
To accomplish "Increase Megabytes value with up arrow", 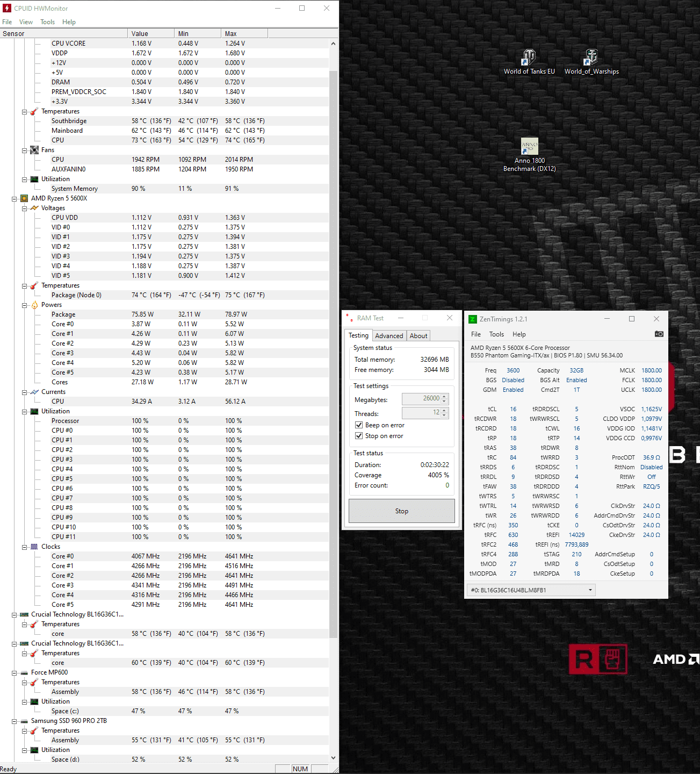I will (x=444, y=396).
